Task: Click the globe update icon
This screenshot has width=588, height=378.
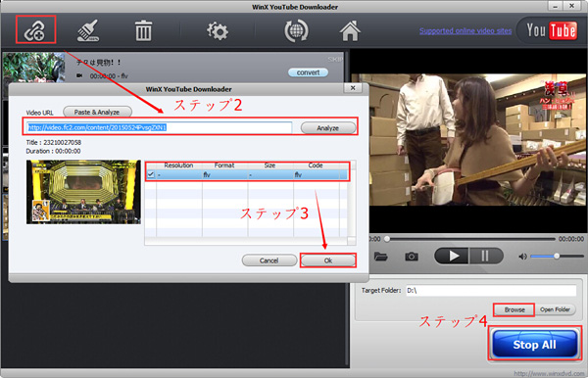Action: [296, 31]
